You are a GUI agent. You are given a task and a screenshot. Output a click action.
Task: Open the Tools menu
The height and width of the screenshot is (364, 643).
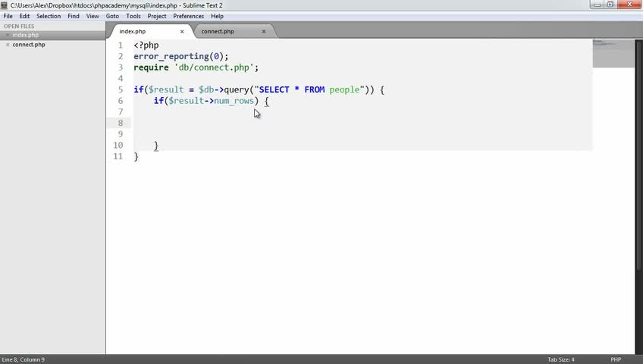point(133,16)
